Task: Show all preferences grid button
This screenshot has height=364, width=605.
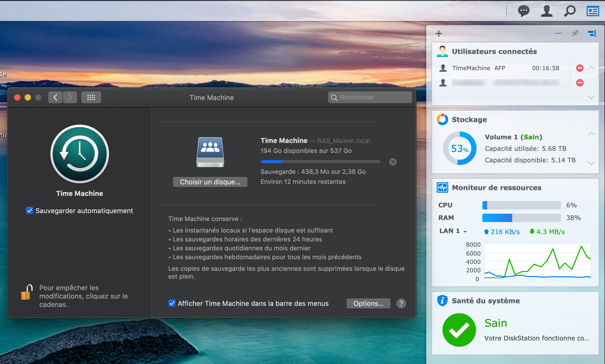Action: pos(91,98)
